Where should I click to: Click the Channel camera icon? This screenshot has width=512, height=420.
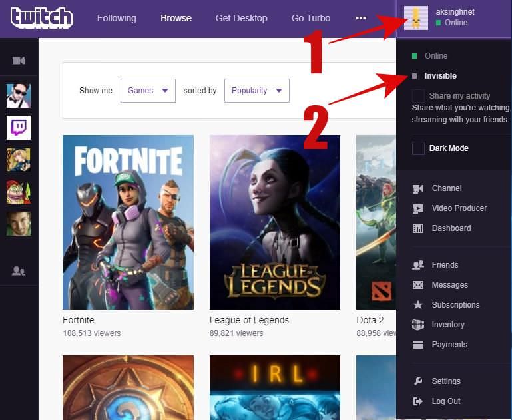418,188
